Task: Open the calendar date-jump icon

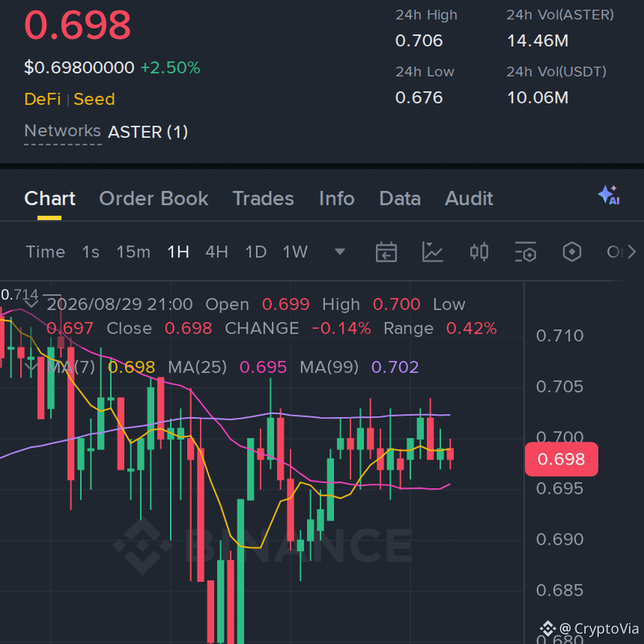Action: pyautogui.click(x=386, y=252)
